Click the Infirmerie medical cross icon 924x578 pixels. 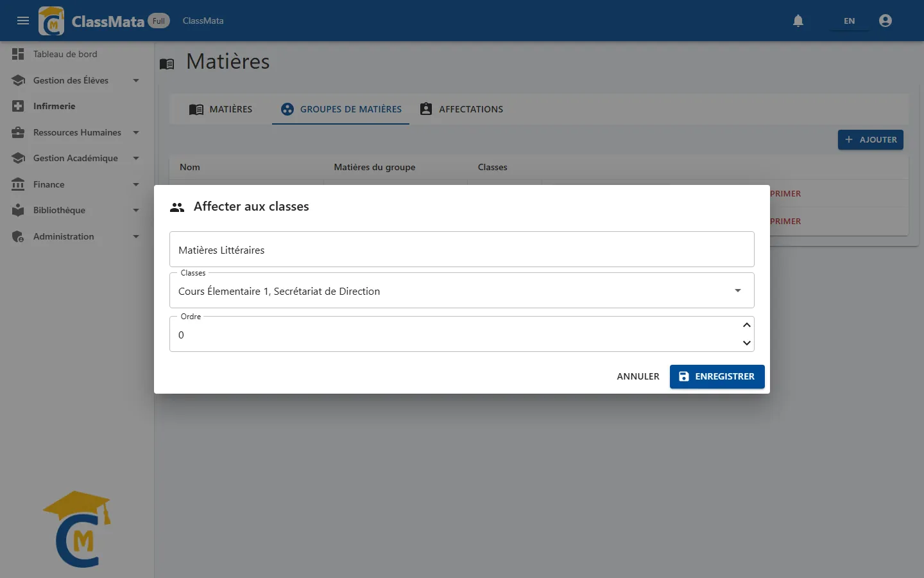point(18,106)
